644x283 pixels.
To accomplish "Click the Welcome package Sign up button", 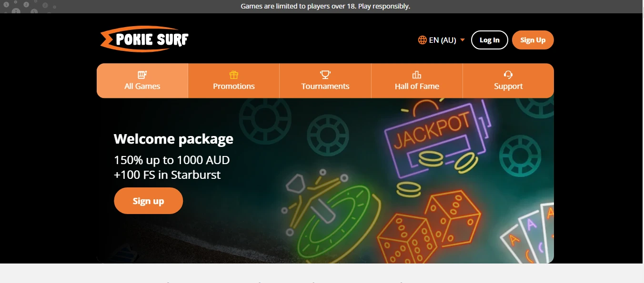I will click(149, 201).
